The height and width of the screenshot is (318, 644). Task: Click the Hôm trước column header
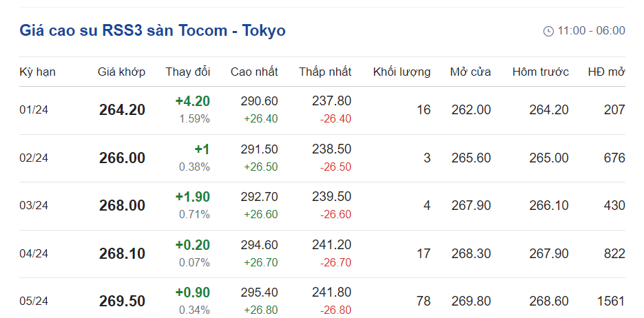(541, 72)
